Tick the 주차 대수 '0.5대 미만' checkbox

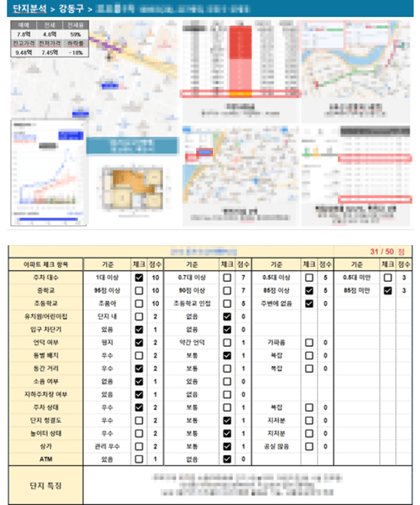pos(388,277)
